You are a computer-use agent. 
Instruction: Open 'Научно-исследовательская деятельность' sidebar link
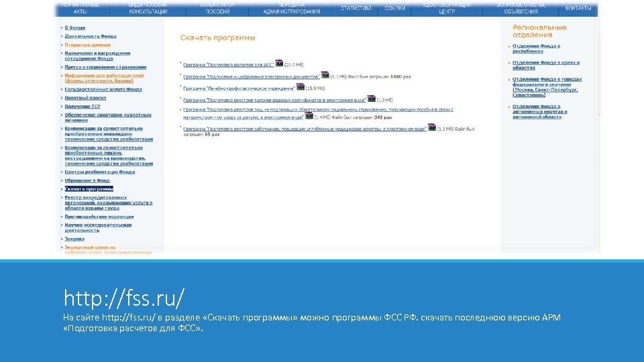(98, 228)
